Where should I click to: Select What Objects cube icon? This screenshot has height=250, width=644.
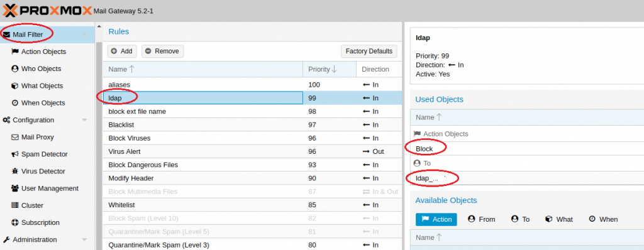15,86
